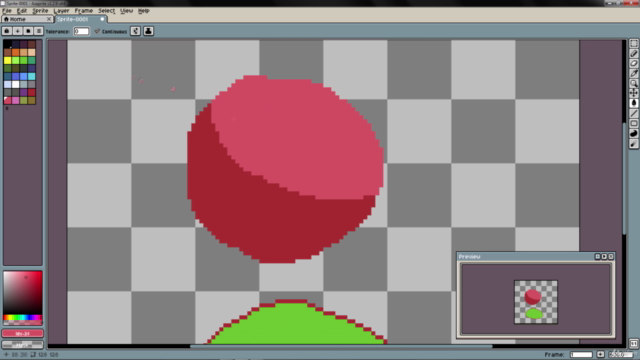Screen dimensions: 640x360
Task: Open the Edit menu
Action: pos(22,11)
